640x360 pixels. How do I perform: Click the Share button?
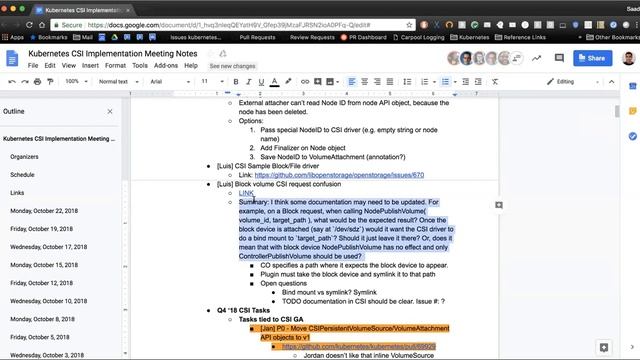[593, 58]
